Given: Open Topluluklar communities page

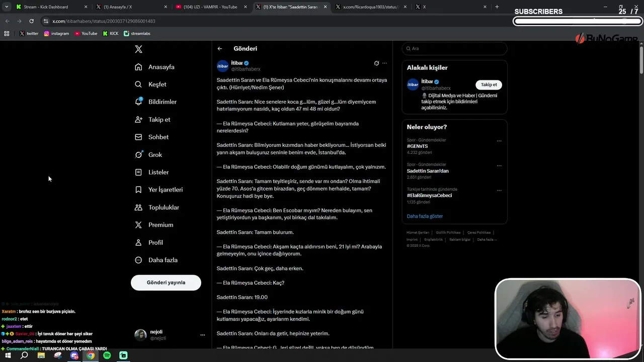Looking at the screenshot, I should [157, 207].
